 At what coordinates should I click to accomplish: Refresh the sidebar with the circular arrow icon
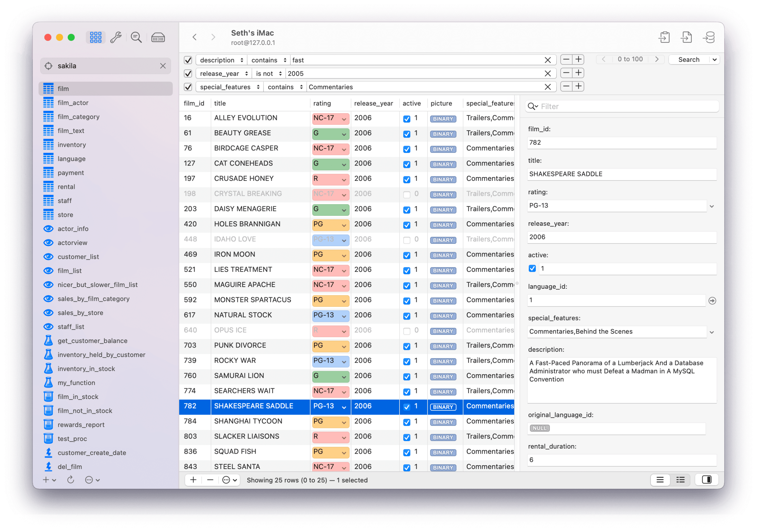click(x=71, y=480)
